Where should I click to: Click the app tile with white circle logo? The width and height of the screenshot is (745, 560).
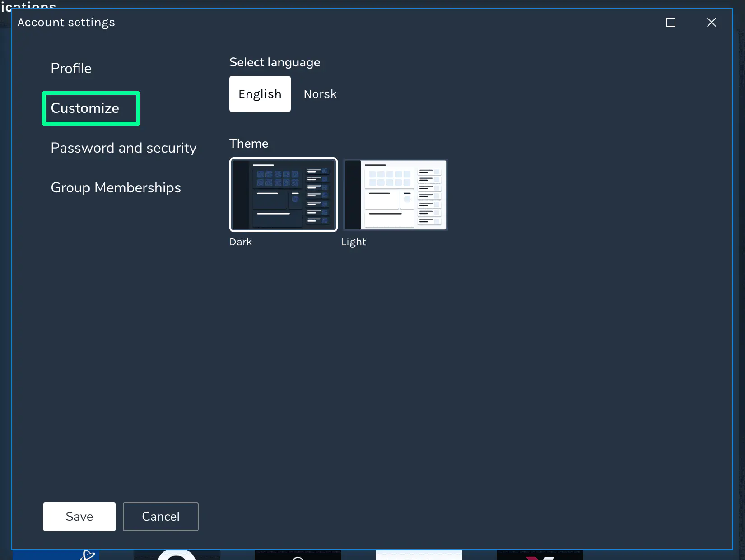tap(177, 555)
